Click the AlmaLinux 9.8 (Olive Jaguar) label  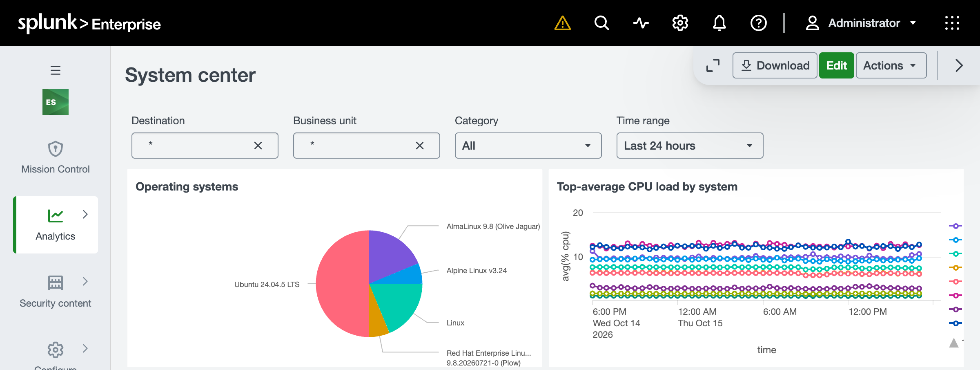pyautogui.click(x=493, y=226)
